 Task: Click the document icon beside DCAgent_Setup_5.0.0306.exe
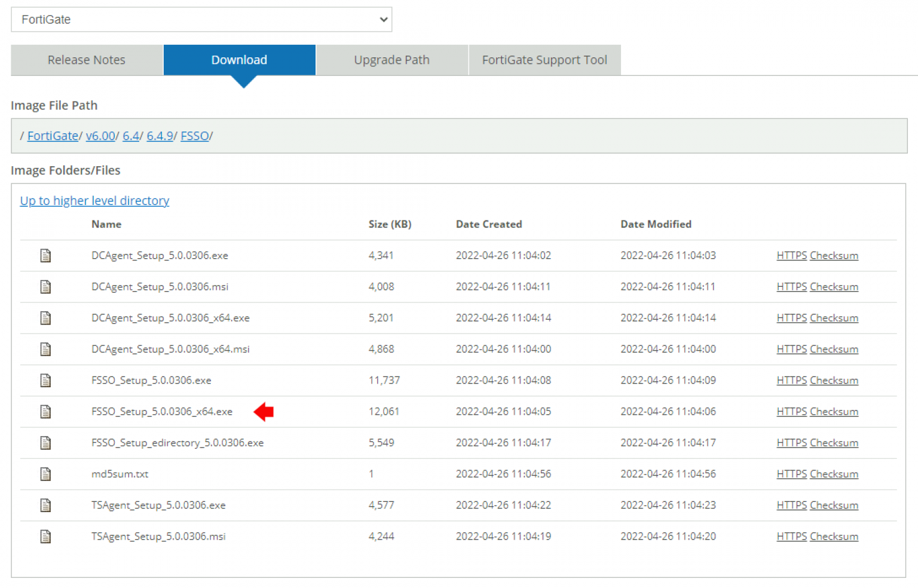coord(45,255)
